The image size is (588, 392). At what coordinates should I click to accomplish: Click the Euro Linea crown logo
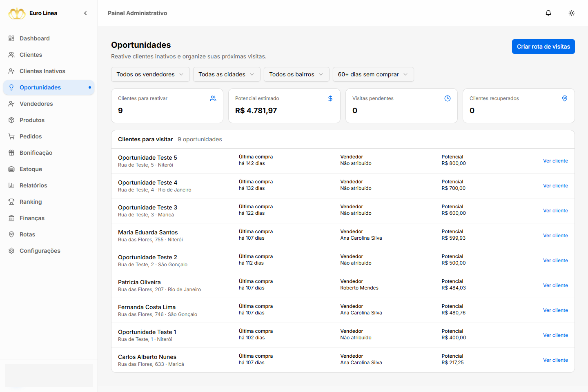17,13
